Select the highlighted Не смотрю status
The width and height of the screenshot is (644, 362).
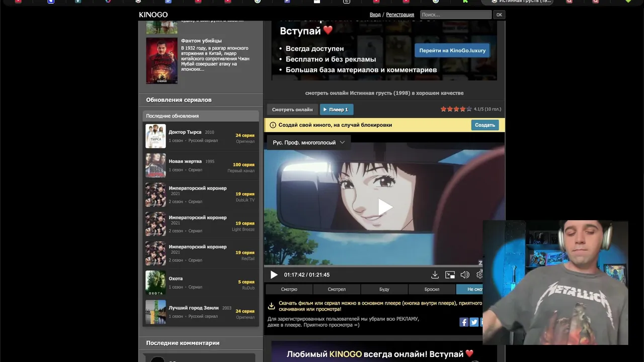coord(470,289)
